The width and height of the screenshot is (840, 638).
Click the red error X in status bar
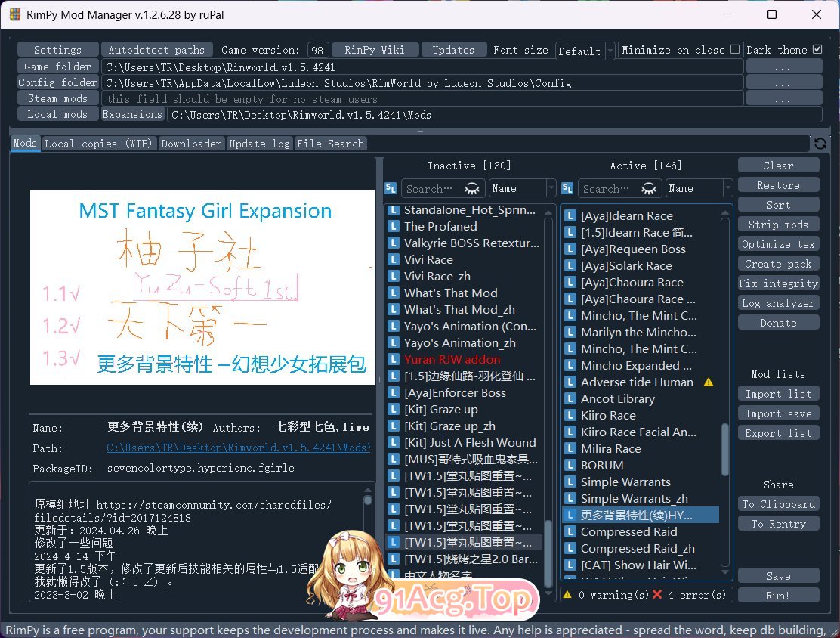657,595
